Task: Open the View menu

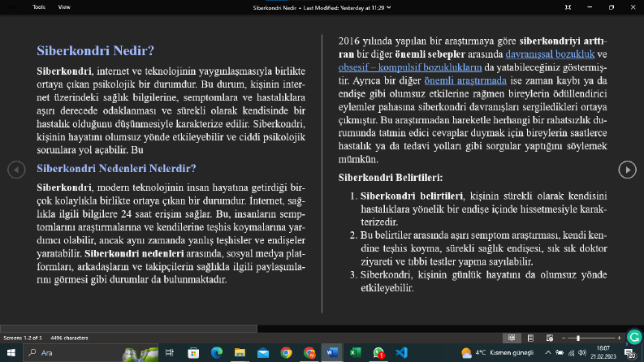Action: [x=64, y=7]
